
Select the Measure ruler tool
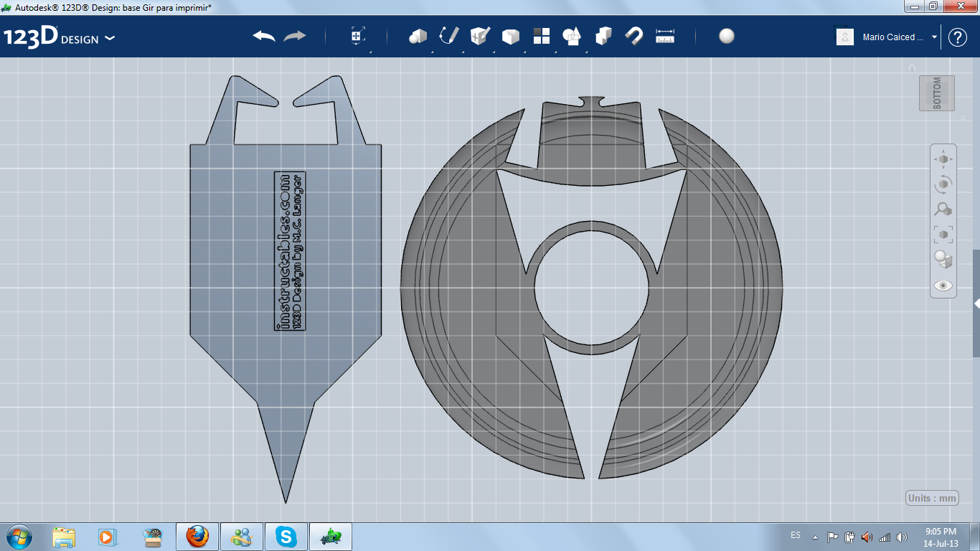tap(665, 36)
